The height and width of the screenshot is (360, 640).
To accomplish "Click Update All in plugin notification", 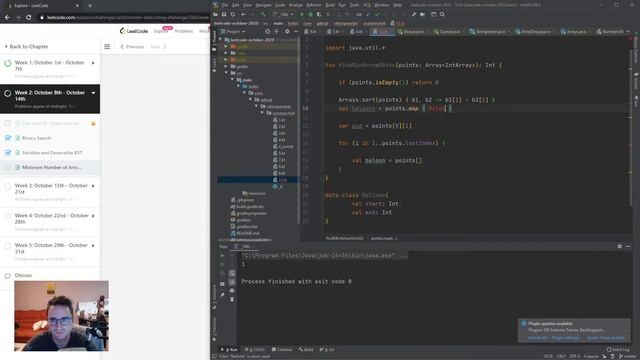I will [537, 338].
